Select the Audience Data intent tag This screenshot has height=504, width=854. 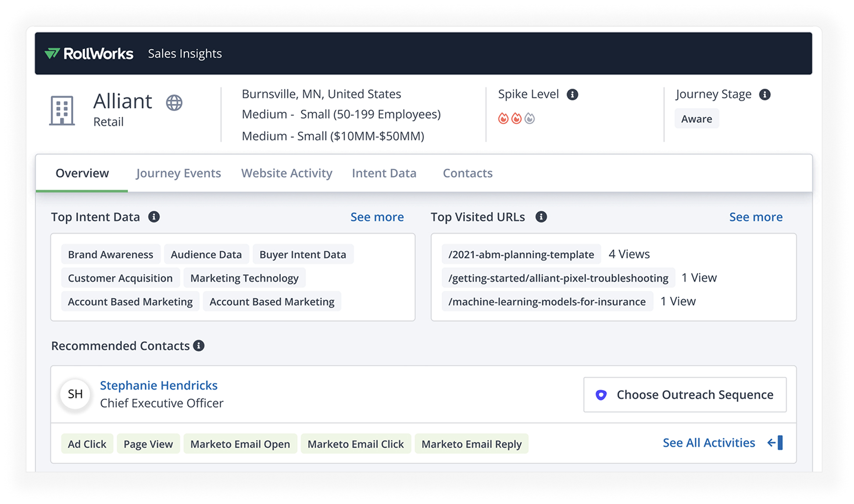(206, 254)
